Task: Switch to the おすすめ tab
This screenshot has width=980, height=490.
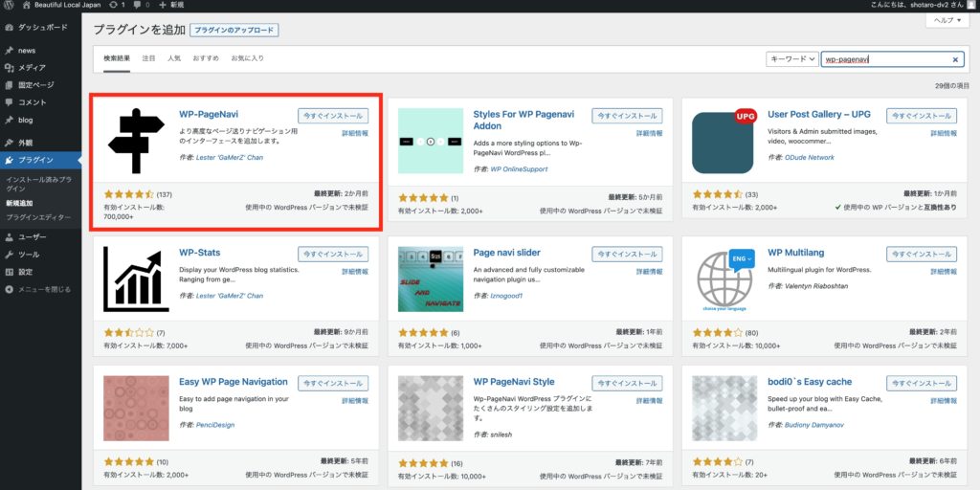Action: pos(206,58)
